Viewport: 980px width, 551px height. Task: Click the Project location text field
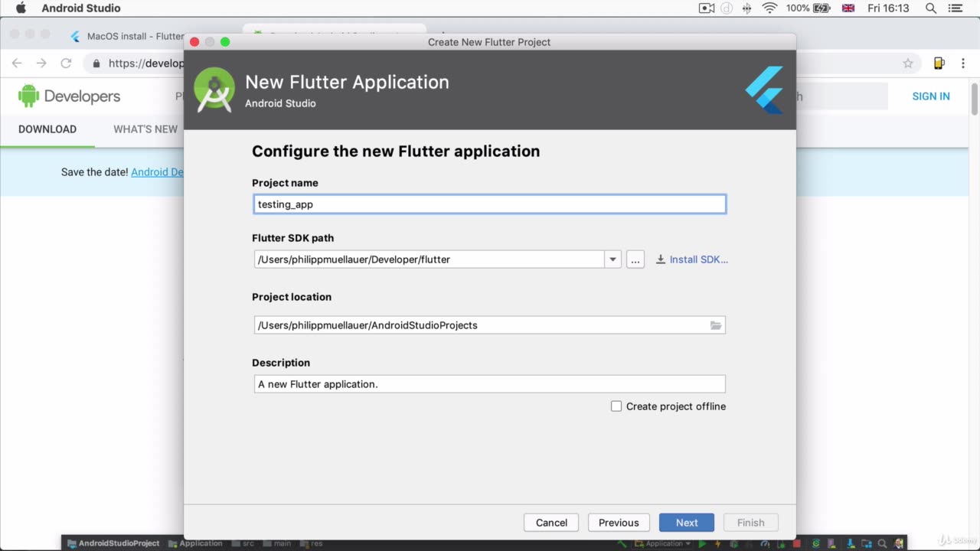(x=490, y=325)
